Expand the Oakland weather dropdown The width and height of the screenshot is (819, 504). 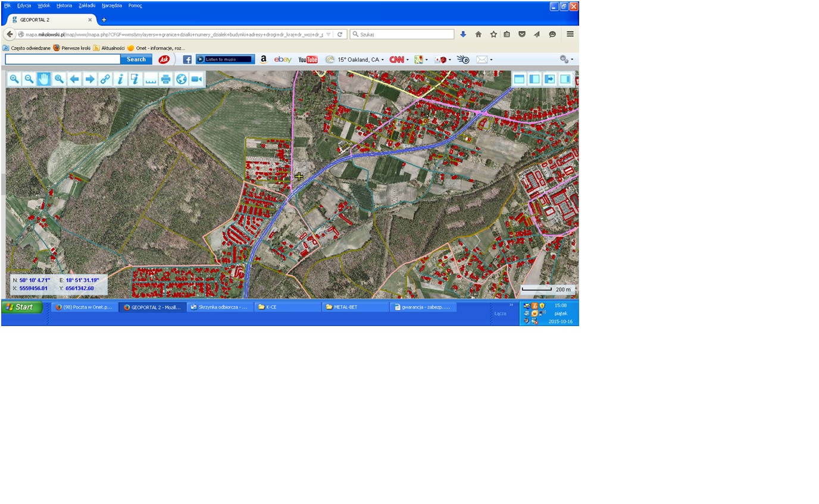383,60
